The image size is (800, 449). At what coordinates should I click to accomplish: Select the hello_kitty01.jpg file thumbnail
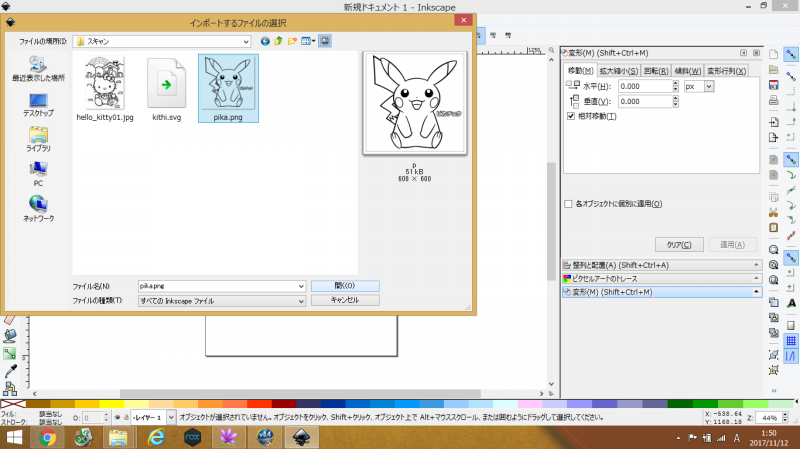coord(105,88)
